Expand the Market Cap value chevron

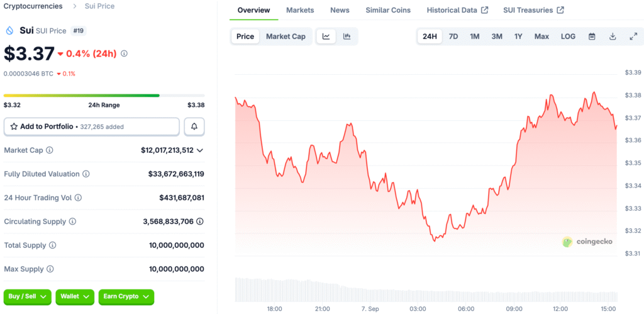200,150
